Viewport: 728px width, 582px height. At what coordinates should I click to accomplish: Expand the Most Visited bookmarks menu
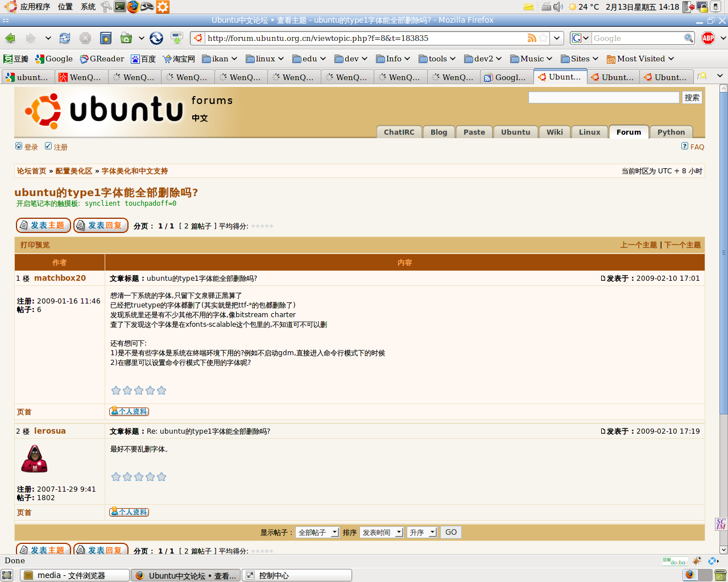coord(640,59)
